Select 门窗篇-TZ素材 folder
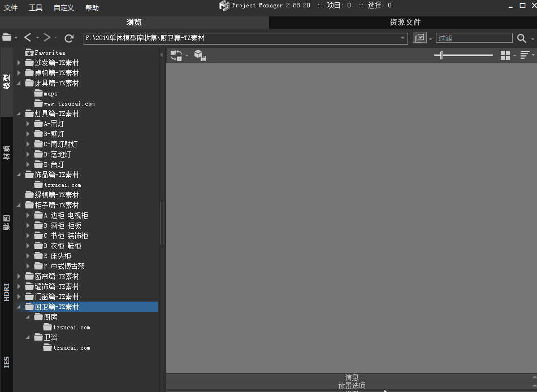The image size is (537, 392). click(x=52, y=297)
